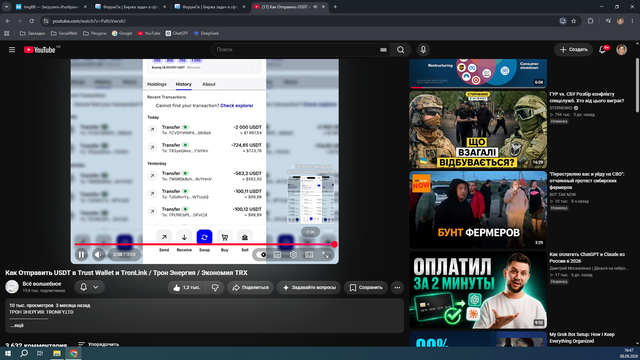
Task: Click the page vertical scrollbar
Action: coord(638,85)
